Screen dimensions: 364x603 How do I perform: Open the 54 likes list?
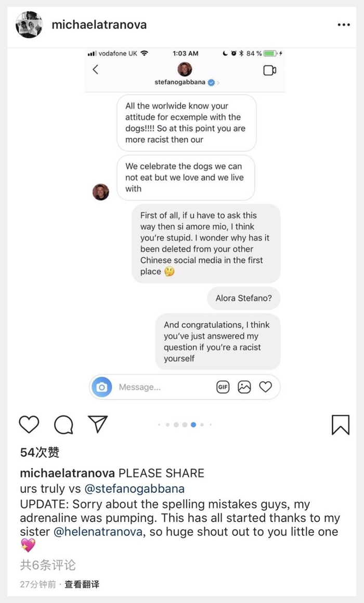pos(40,452)
